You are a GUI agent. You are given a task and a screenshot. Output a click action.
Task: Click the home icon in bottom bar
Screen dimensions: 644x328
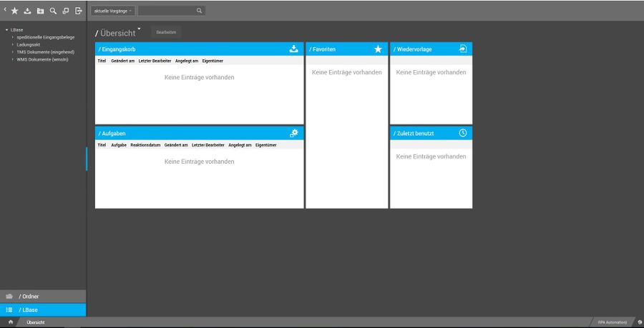tap(11, 322)
